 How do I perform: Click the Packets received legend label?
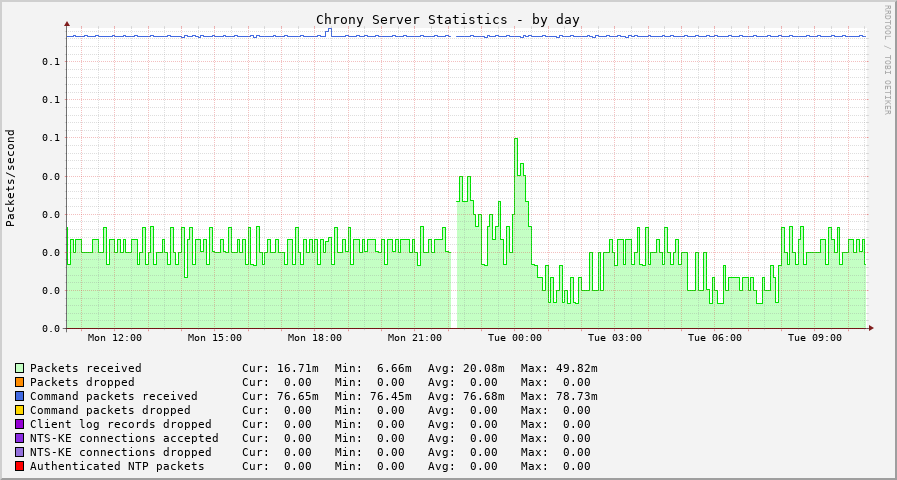[x=86, y=368]
